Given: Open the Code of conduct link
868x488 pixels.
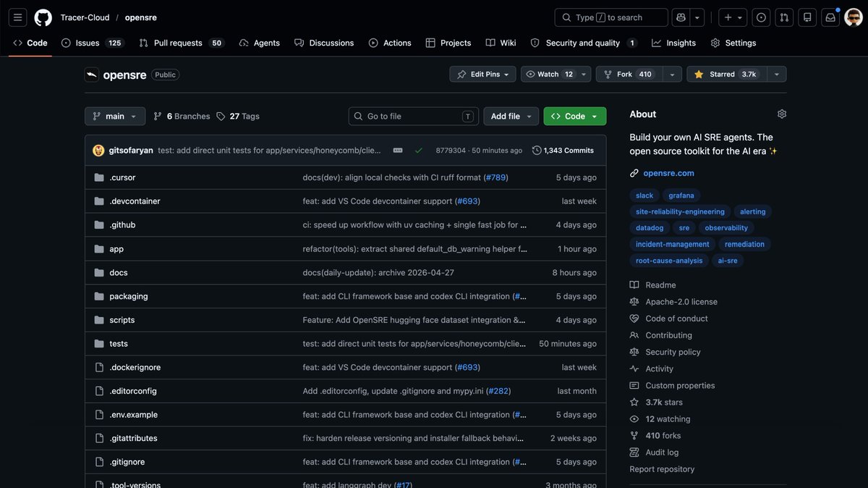Looking at the screenshot, I should coord(669,319).
